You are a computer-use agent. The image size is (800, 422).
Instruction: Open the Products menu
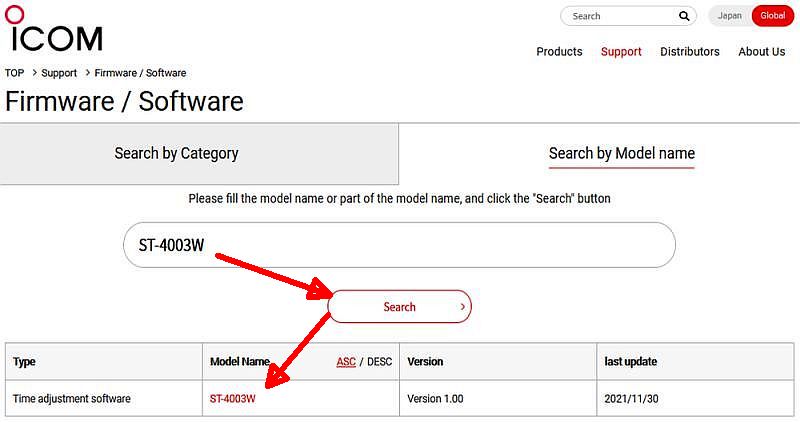click(x=559, y=52)
